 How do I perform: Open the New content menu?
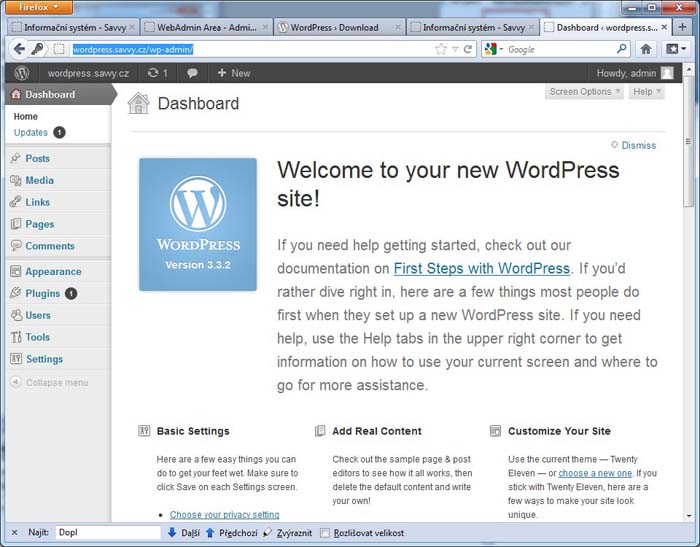233,73
